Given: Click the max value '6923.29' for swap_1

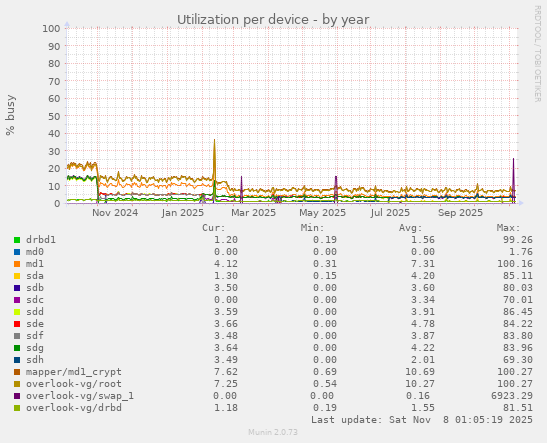Looking at the screenshot, I should [512, 396].
